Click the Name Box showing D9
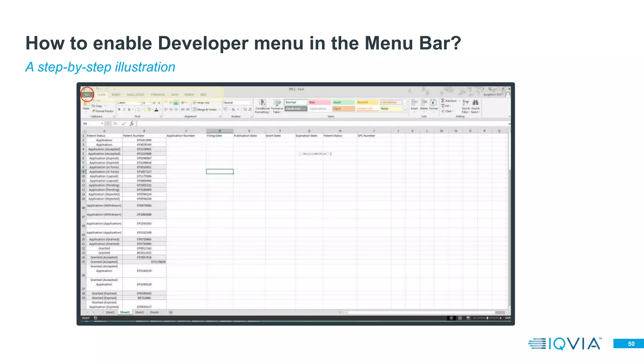The image size is (644, 362). tap(93, 124)
